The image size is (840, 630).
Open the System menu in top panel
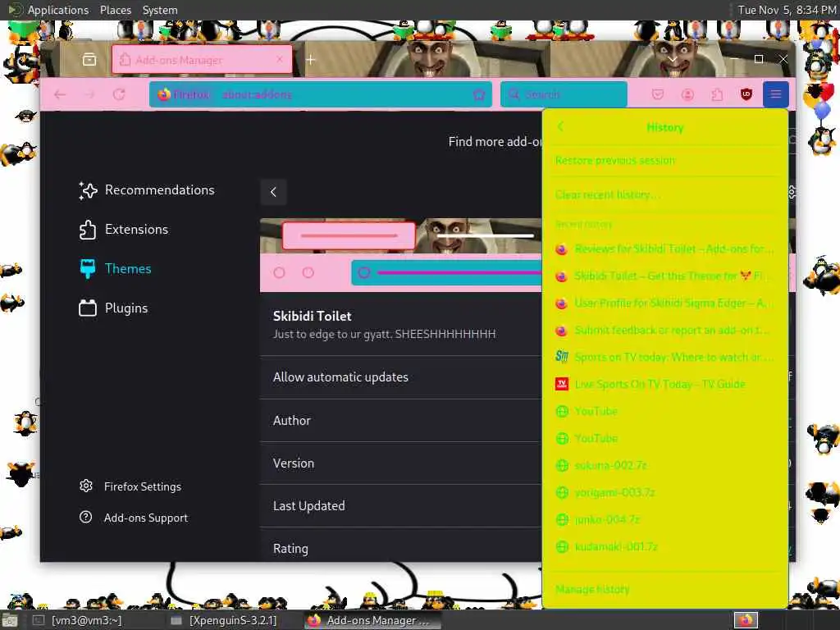click(x=160, y=10)
